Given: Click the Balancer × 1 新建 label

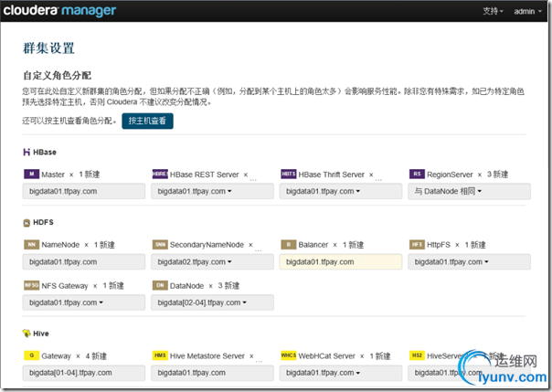Looking at the screenshot, I should tap(331, 245).
